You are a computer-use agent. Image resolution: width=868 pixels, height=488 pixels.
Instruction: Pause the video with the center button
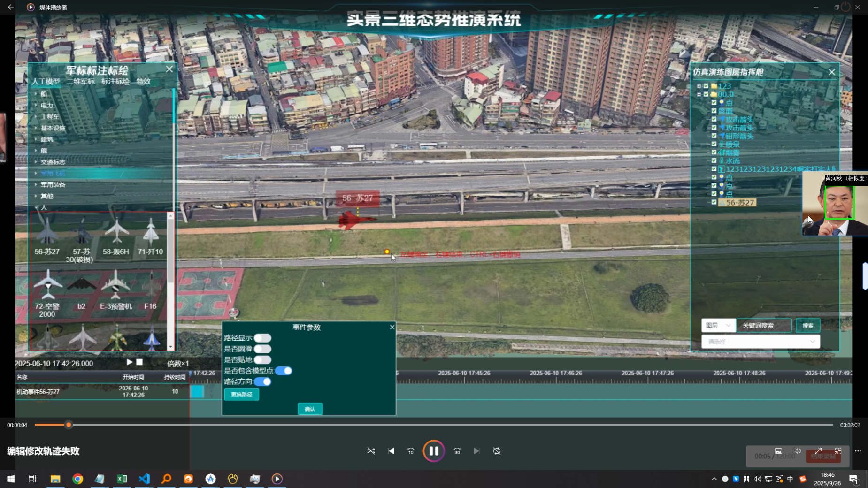coord(433,451)
